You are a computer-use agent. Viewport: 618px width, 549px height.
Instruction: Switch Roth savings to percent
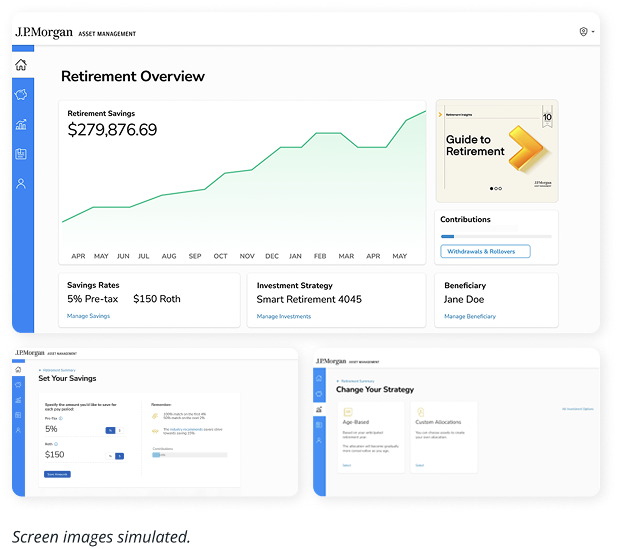coord(110,456)
